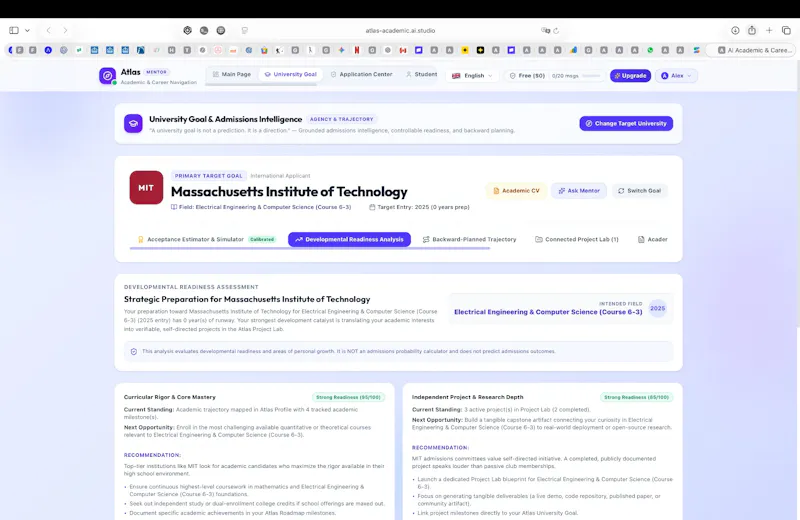Click the Calibrated badge
This screenshot has height=520, width=800.
(262, 239)
